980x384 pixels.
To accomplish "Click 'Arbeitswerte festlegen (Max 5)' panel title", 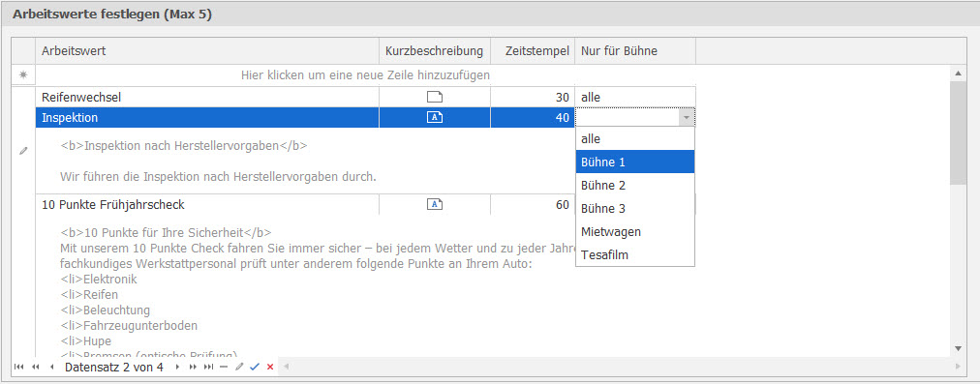I will pyautogui.click(x=112, y=15).
